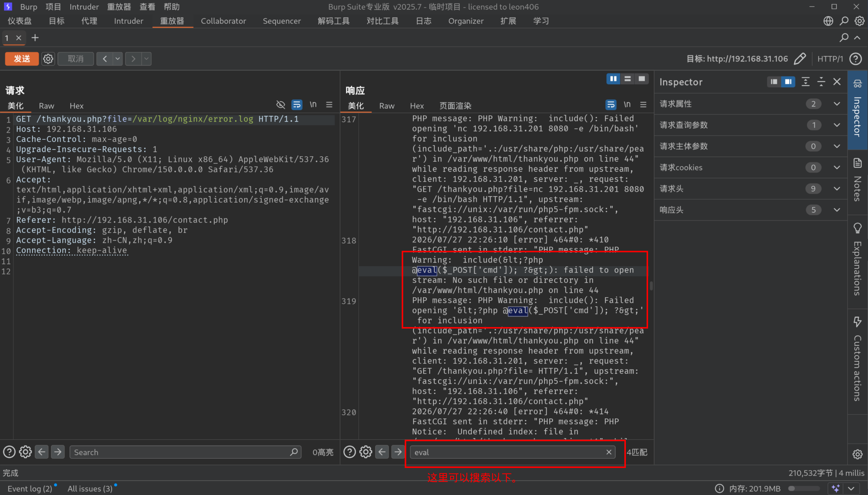Open the HTTP/1 protocol help icon
Screen dimensions: 868x495
[855, 59]
